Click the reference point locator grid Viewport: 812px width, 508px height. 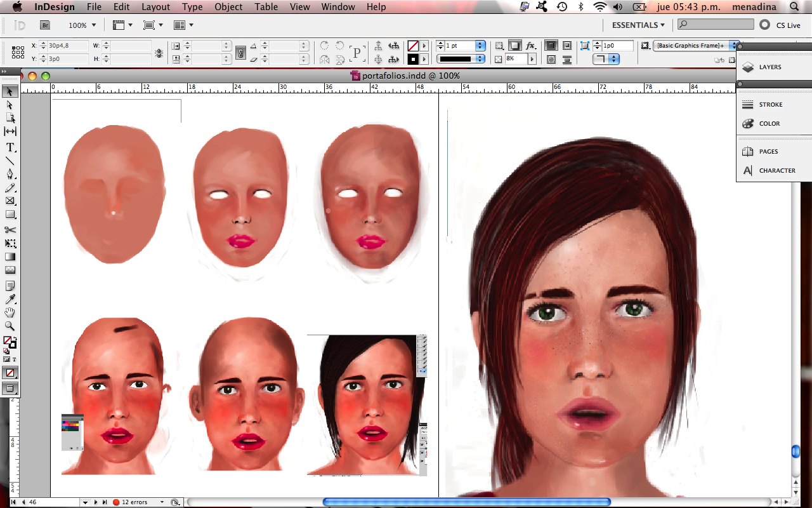[x=18, y=53]
